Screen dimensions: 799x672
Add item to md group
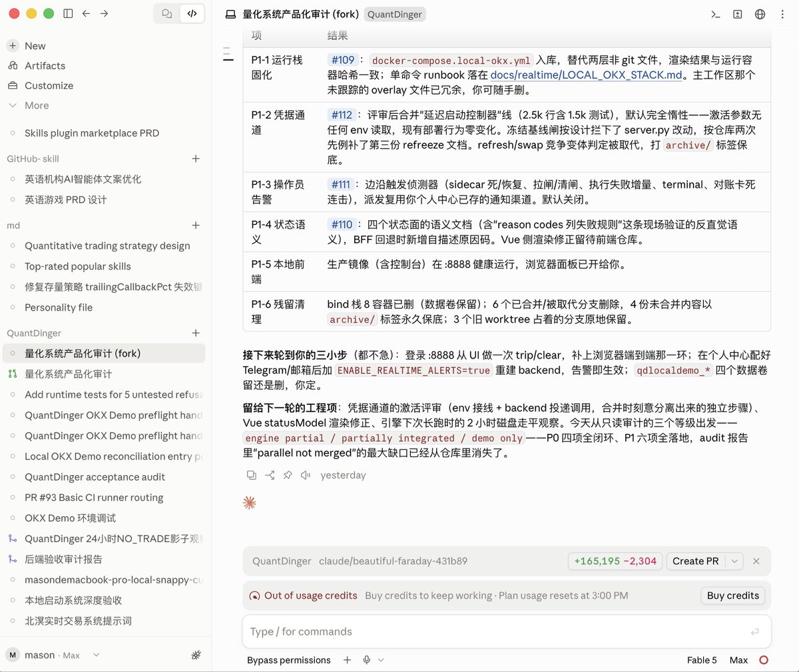(196, 226)
